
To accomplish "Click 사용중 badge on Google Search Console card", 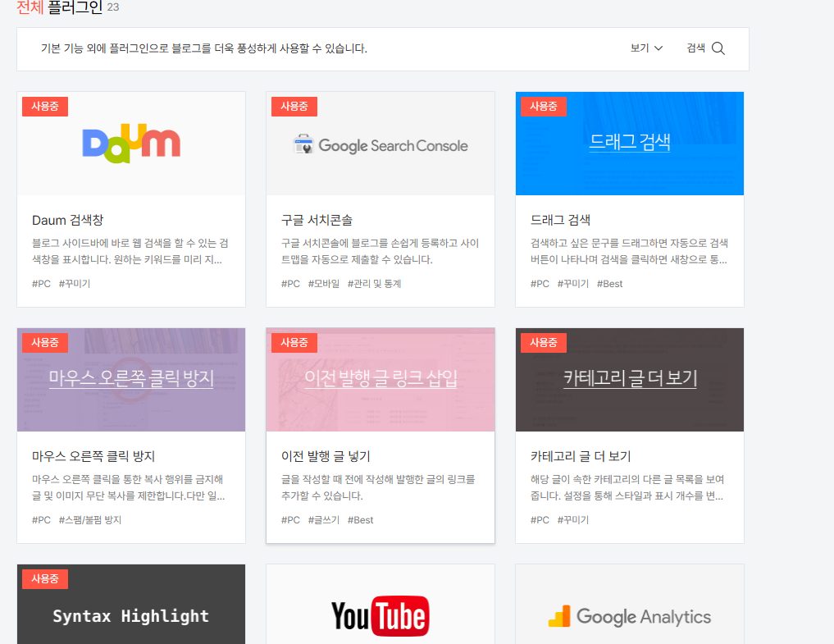I will click(294, 107).
